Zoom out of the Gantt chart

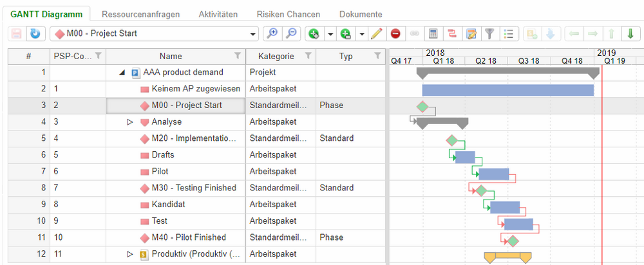tap(292, 33)
